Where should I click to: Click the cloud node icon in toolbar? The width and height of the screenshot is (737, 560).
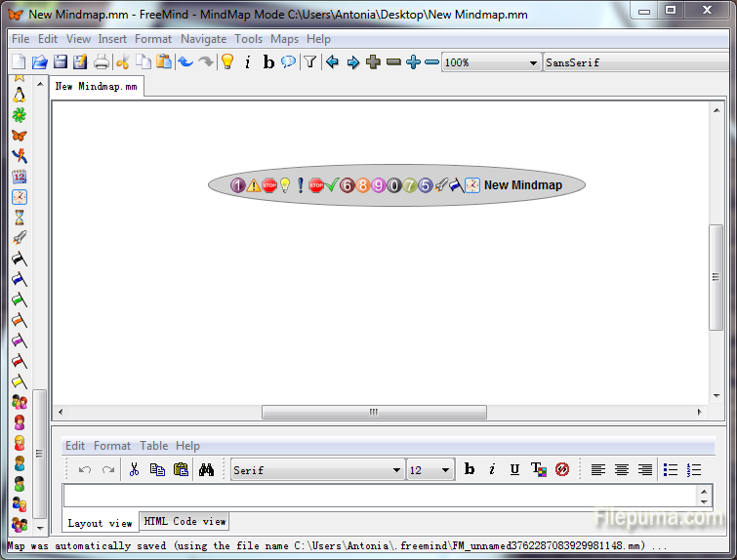point(288,62)
